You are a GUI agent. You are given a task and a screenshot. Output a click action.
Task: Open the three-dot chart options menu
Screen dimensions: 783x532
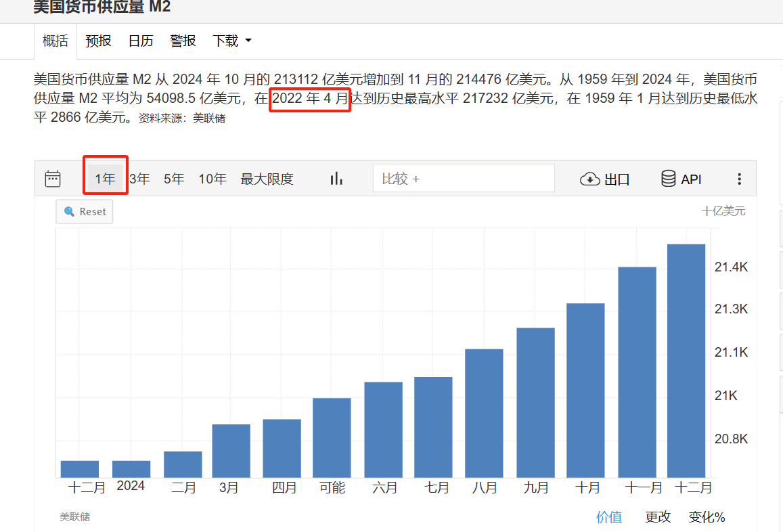point(739,179)
